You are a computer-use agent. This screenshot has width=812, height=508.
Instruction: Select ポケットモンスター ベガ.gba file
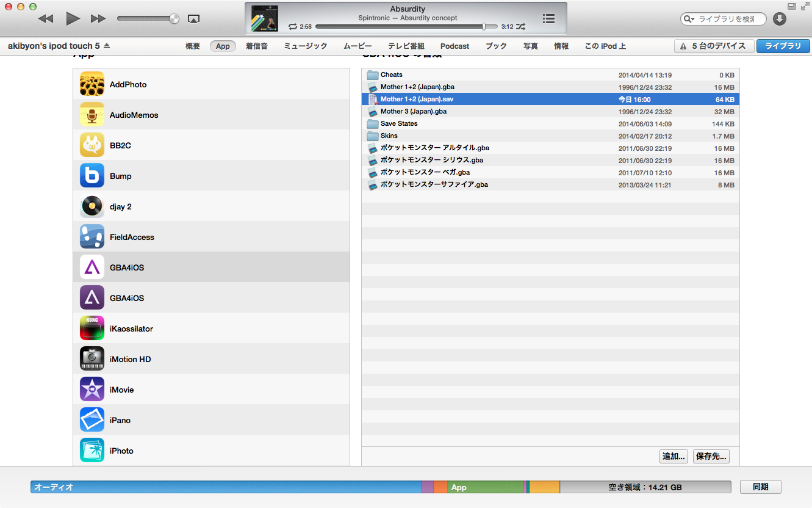(x=550, y=173)
